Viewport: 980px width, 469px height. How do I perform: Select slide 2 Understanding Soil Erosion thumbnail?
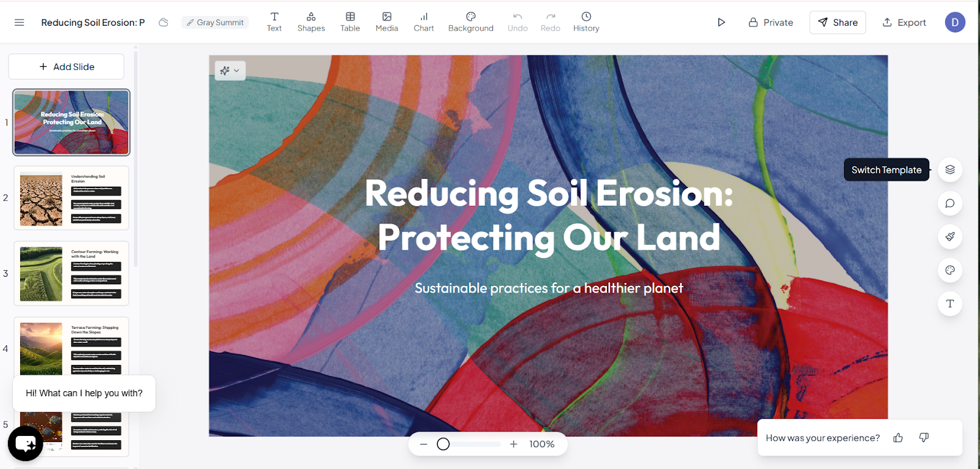tap(72, 198)
